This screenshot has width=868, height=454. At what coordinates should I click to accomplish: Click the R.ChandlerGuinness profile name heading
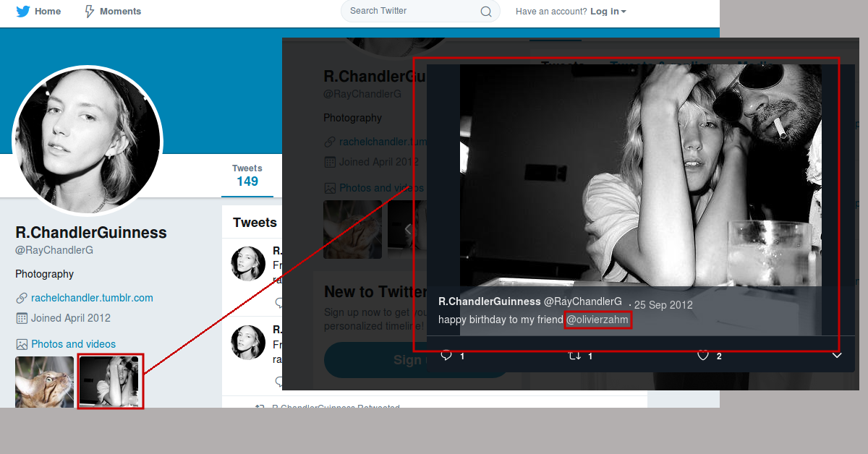91,232
